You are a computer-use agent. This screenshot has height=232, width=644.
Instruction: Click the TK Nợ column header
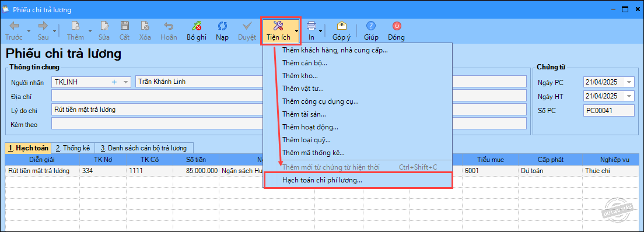tap(103, 159)
